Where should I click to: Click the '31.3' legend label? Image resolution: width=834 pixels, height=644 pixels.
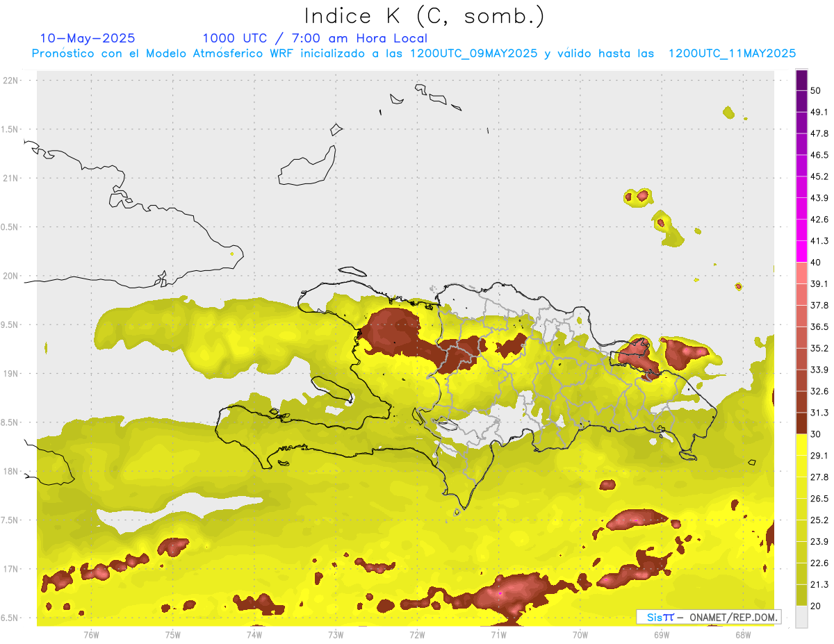[x=819, y=413]
